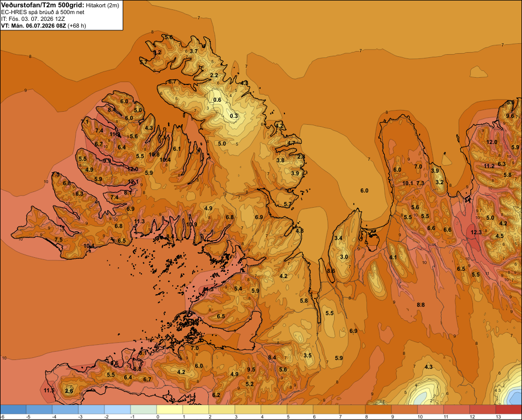Image resolution: width=522 pixels, height=420 pixels.
Task: Click the 0.3 coldest temperature label
Action: pyautogui.click(x=234, y=116)
